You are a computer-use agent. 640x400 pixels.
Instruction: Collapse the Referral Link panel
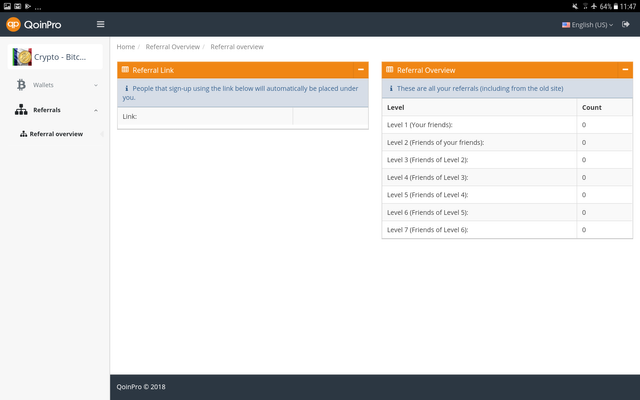coord(361,70)
